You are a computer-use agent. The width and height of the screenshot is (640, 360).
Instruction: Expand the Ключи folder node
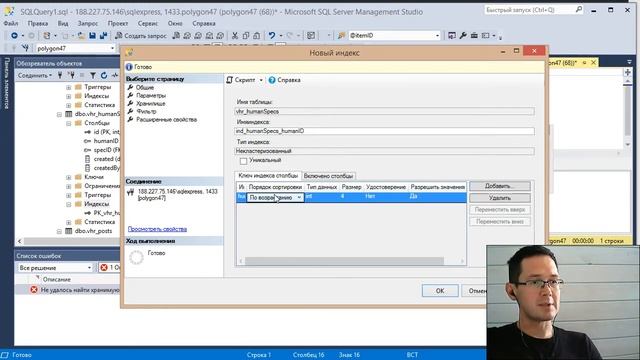click(x=69, y=177)
